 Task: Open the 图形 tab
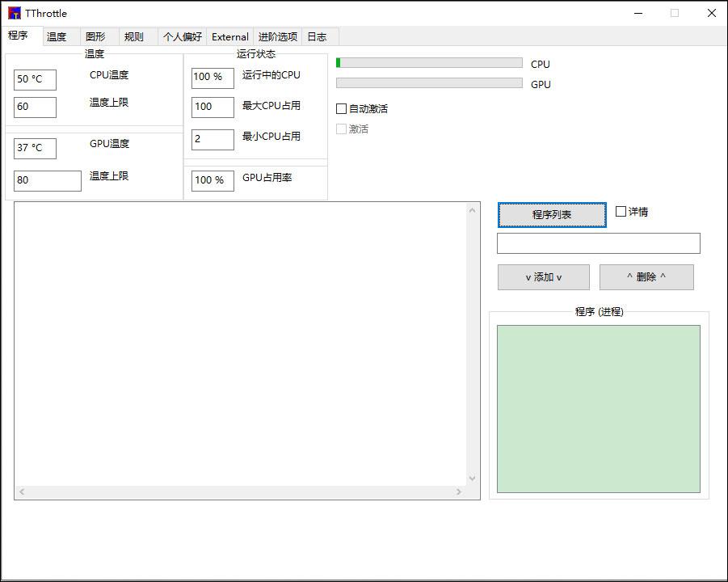click(95, 36)
